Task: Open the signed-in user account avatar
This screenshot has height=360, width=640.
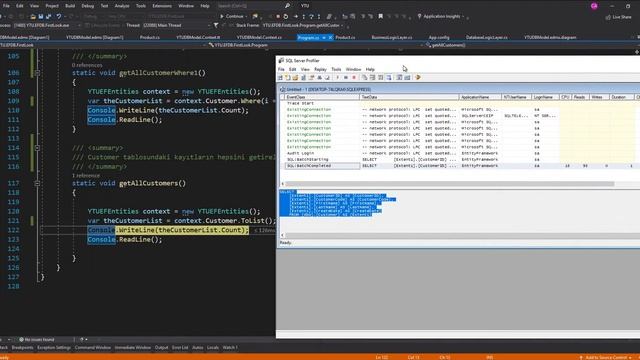Action: [x=594, y=6]
